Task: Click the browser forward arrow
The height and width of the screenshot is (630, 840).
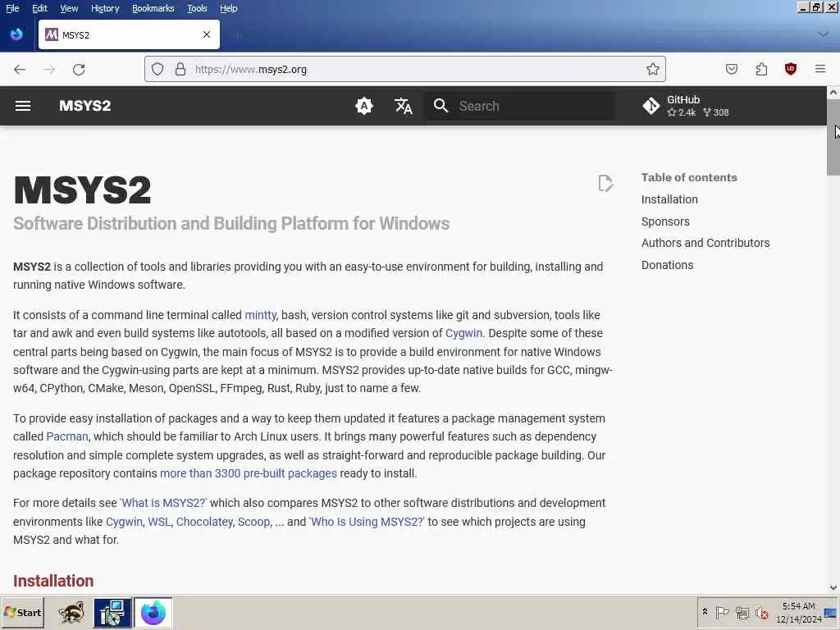Action: point(49,69)
